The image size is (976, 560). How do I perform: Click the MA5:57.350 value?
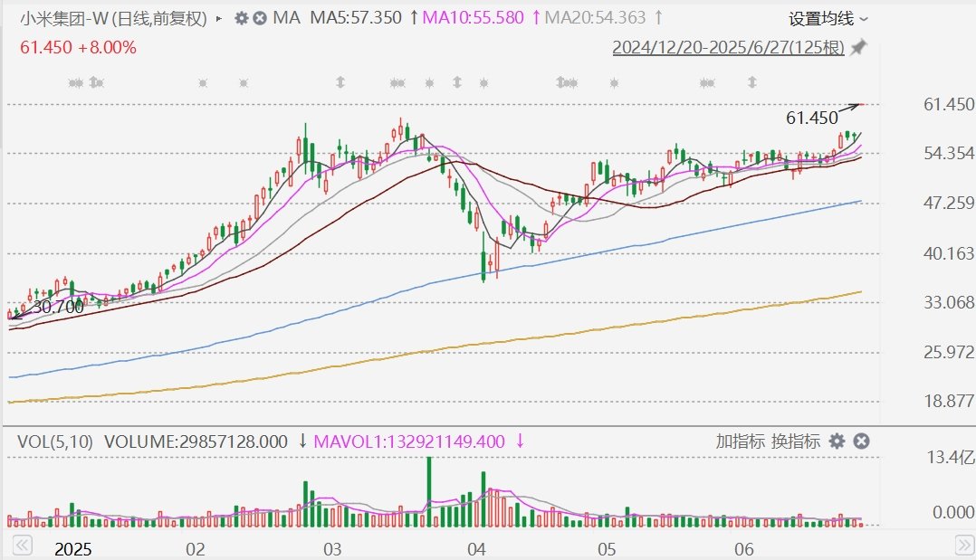[x=356, y=17]
